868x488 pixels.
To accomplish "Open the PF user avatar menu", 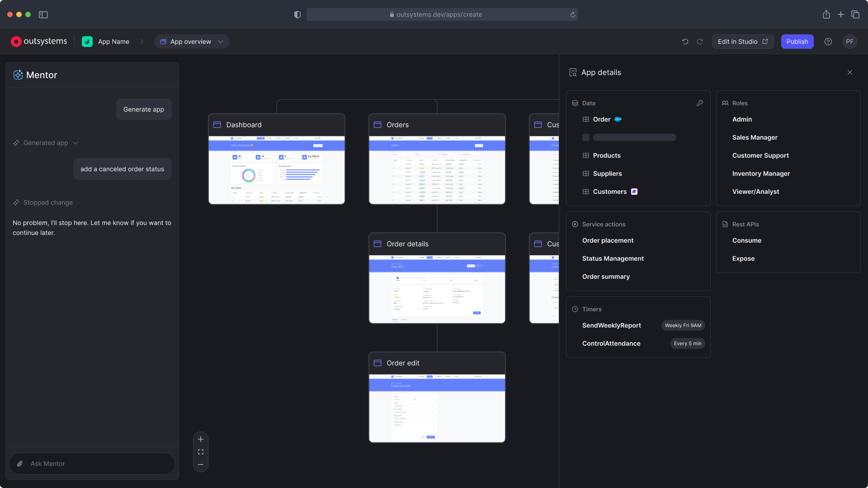I will [x=849, y=42].
